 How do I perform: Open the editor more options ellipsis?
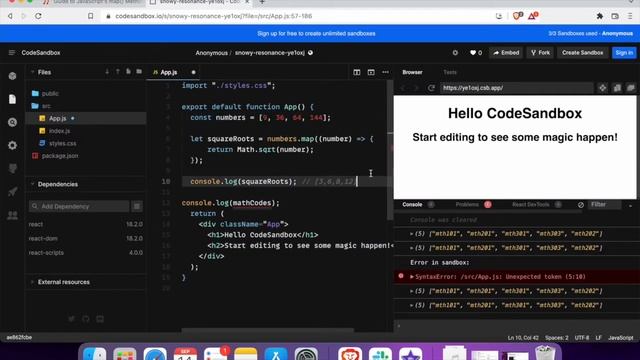tap(385, 72)
